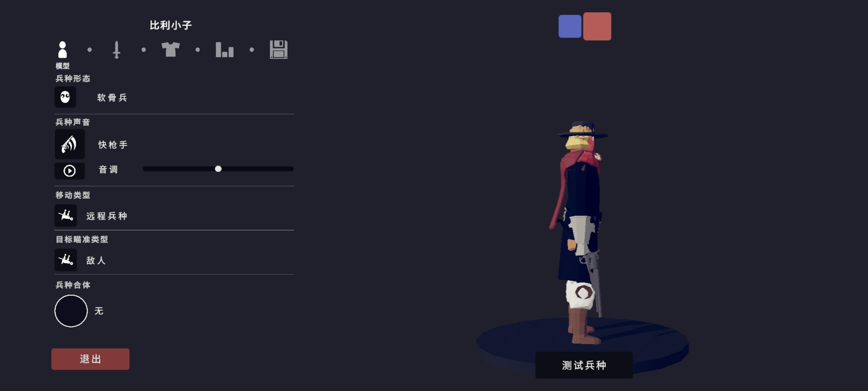The height and width of the screenshot is (391, 868).
Task: Switch to the weapons sword tab
Action: pos(117,50)
